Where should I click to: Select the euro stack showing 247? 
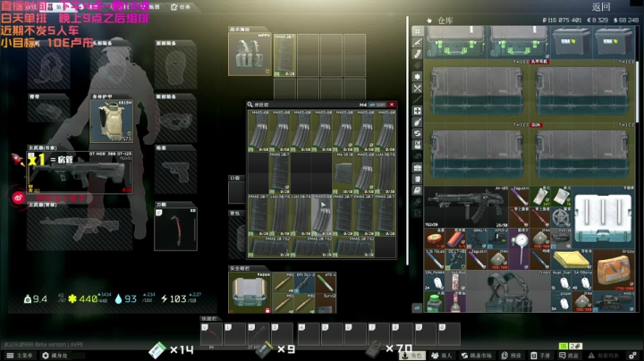(x=540, y=197)
